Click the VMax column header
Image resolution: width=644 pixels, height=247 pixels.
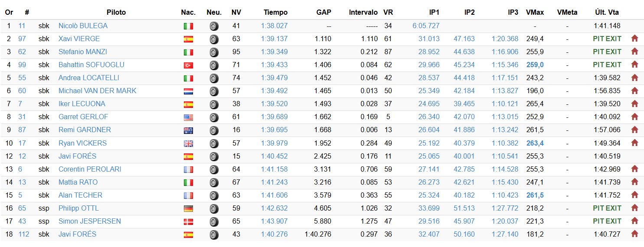coord(535,13)
